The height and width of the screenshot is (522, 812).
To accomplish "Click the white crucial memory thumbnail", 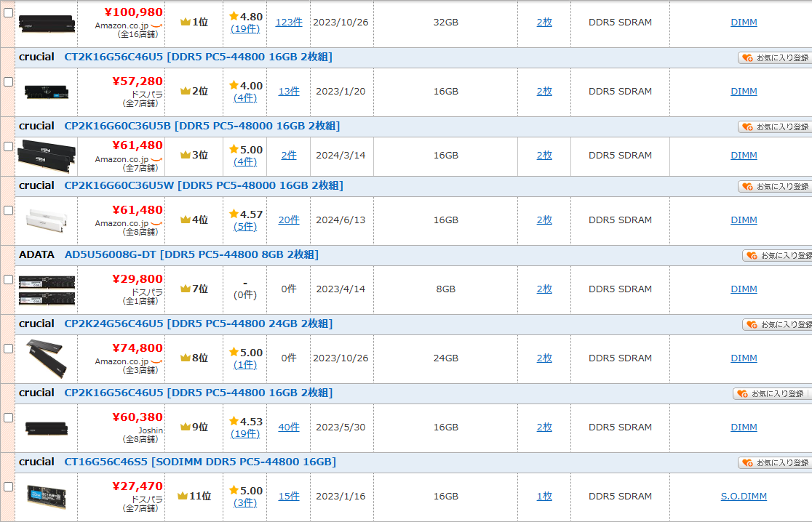I will point(47,220).
